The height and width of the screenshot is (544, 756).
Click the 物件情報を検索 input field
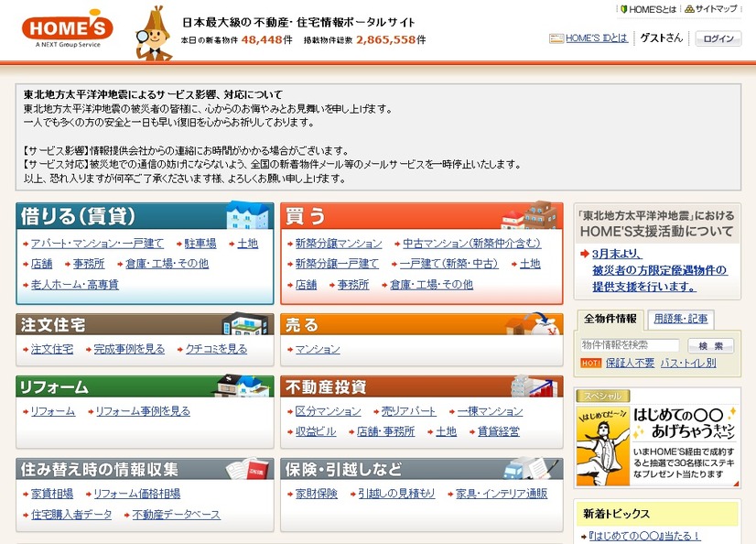(630, 345)
